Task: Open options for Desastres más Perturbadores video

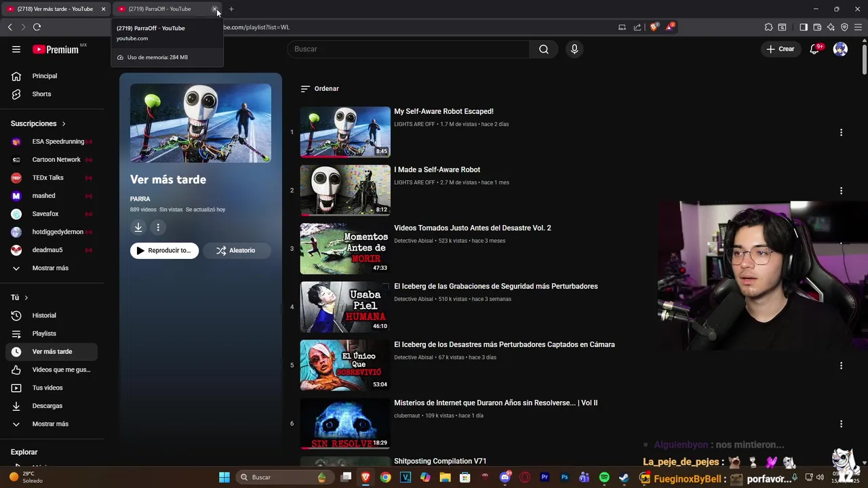Action: click(841, 365)
